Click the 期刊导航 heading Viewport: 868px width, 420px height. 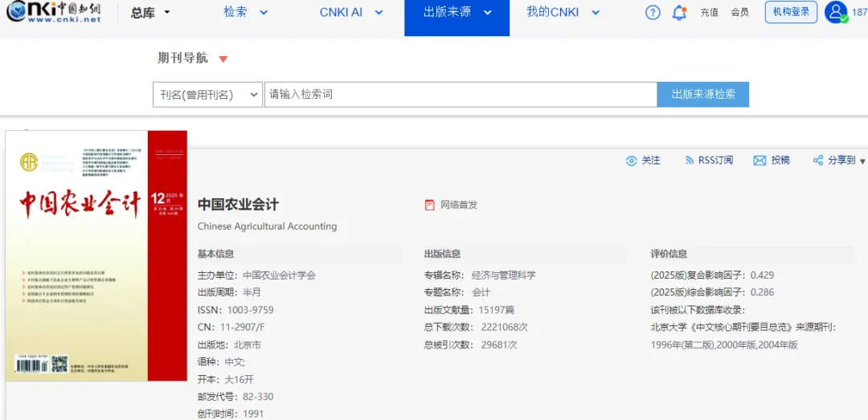[x=182, y=59]
